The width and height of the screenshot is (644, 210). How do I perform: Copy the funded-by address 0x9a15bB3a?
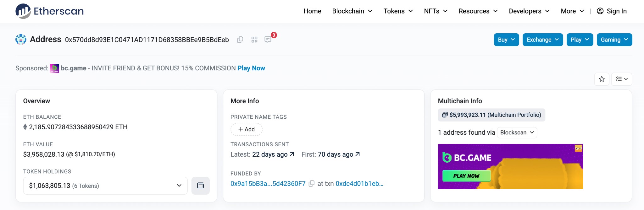[x=311, y=184]
